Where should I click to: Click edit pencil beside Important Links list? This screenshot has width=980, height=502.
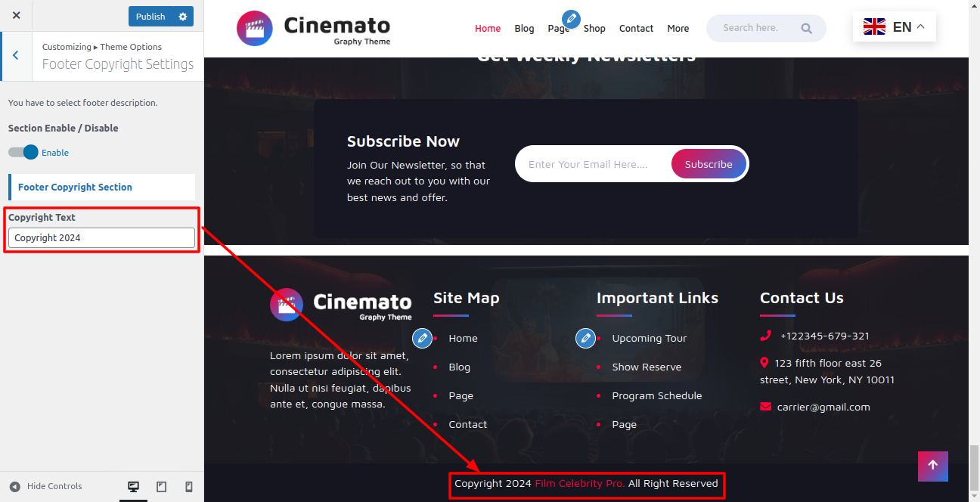(x=585, y=338)
